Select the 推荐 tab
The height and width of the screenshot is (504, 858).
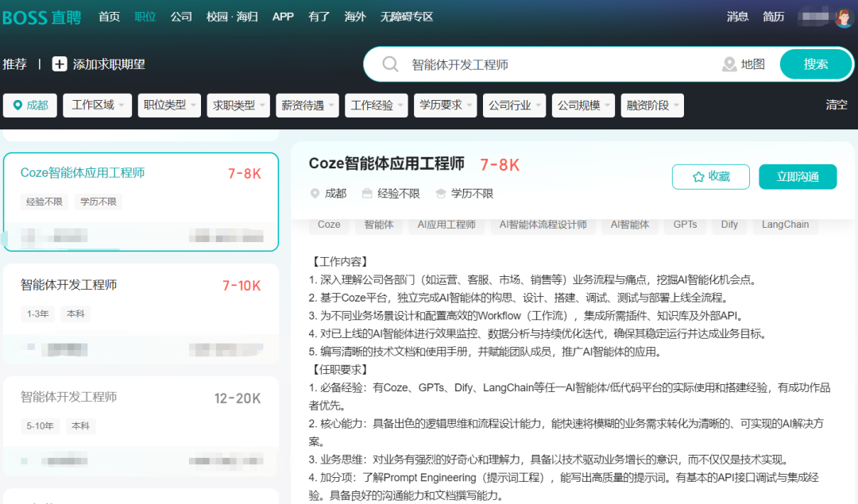(15, 64)
